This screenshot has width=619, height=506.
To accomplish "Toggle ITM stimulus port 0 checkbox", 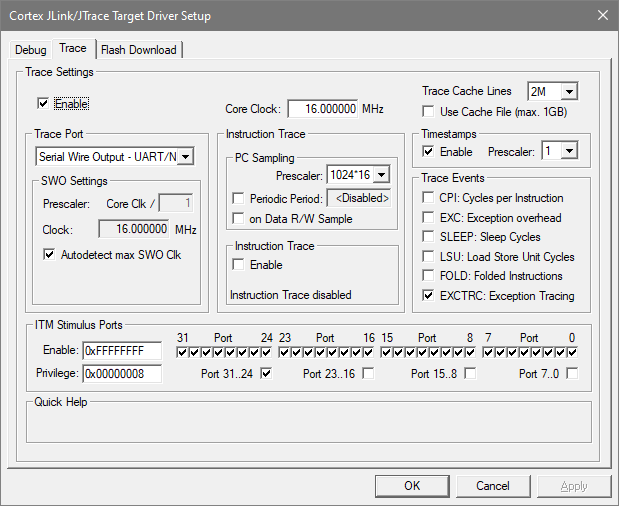I will click(x=572, y=352).
